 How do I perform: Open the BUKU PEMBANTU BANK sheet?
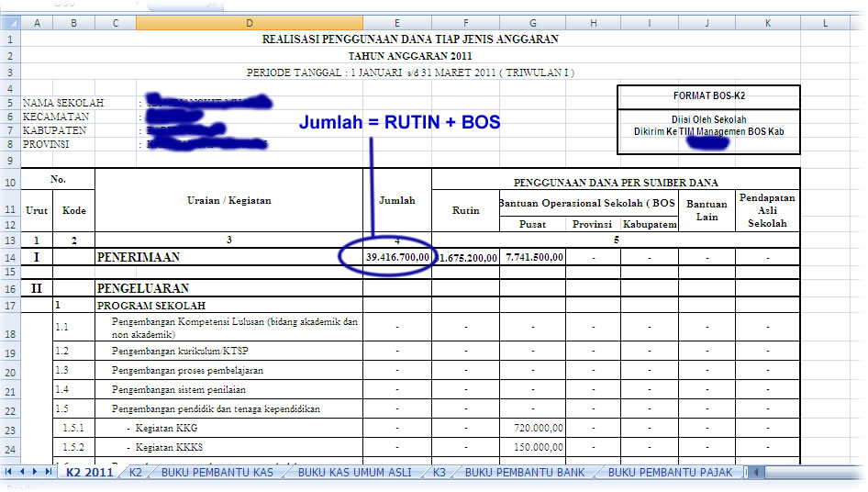(x=525, y=472)
